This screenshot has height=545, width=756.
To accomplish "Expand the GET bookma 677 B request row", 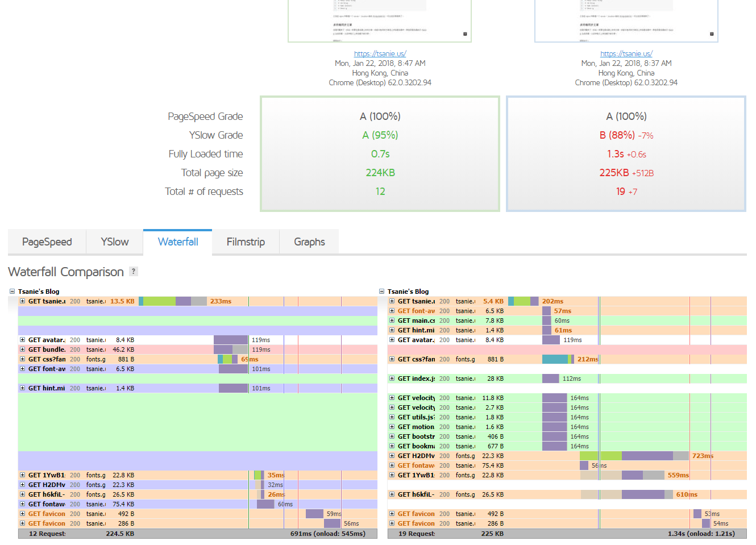I will click(392, 446).
